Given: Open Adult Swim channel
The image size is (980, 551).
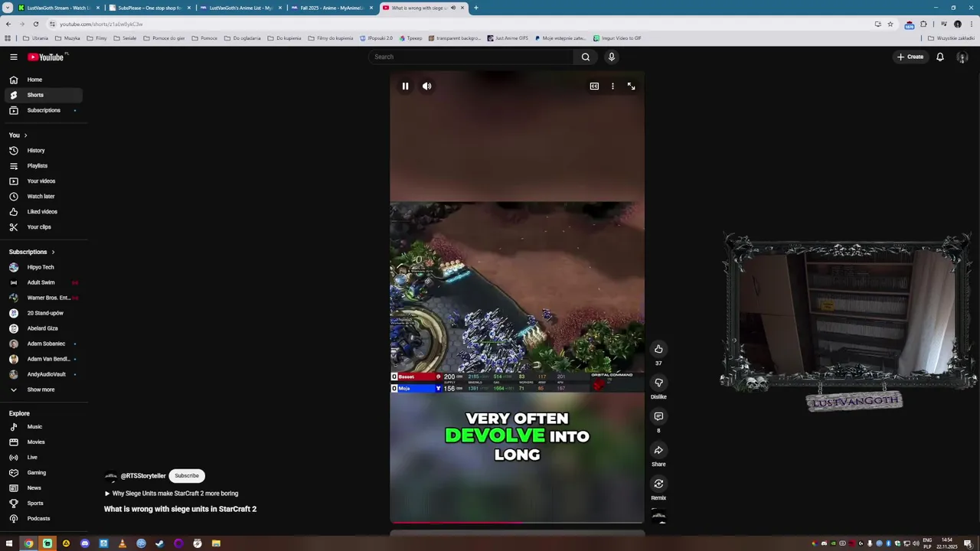Looking at the screenshot, I should tap(42, 282).
